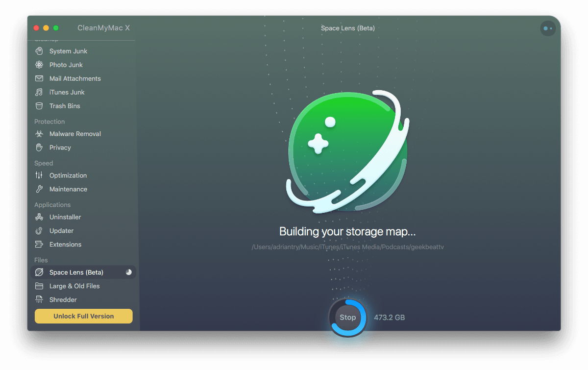Stop the storage map scan

coord(347,317)
